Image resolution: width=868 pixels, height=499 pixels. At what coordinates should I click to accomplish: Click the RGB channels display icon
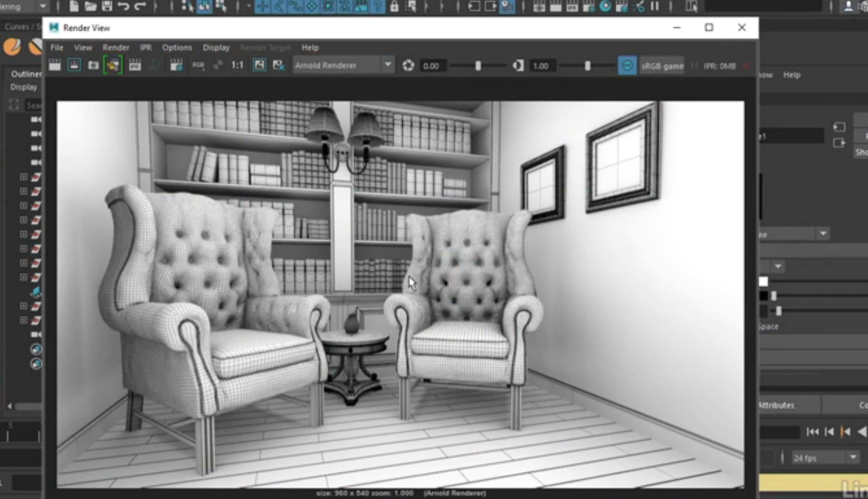click(198, 65)
